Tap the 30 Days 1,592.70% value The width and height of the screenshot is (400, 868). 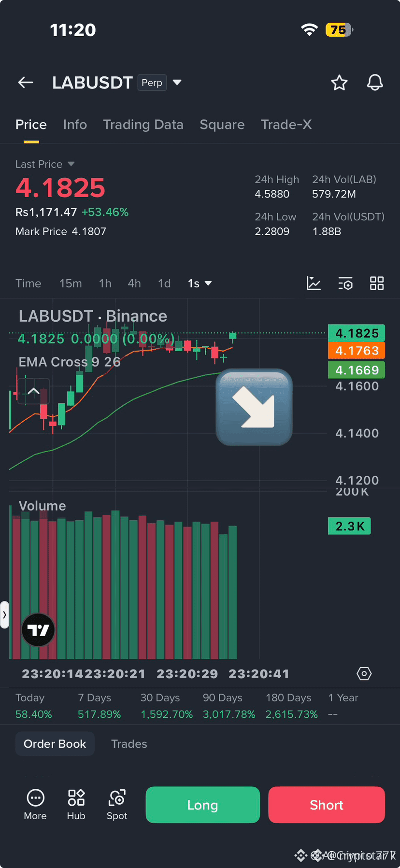pos(166,714)
